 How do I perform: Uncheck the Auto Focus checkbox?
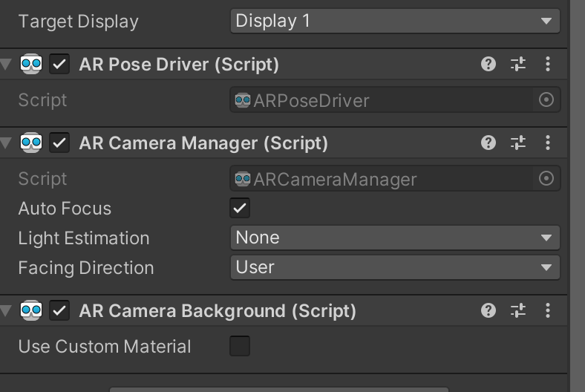point(240,208)
